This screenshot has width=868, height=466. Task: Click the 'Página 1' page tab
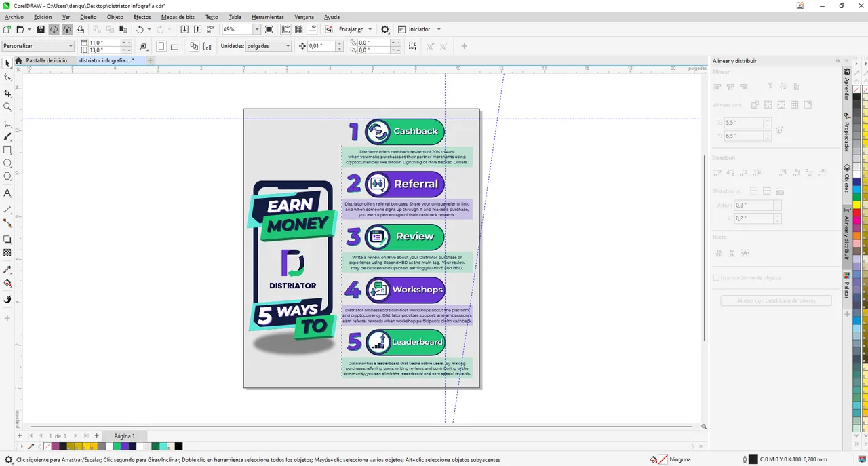(124, 436)
